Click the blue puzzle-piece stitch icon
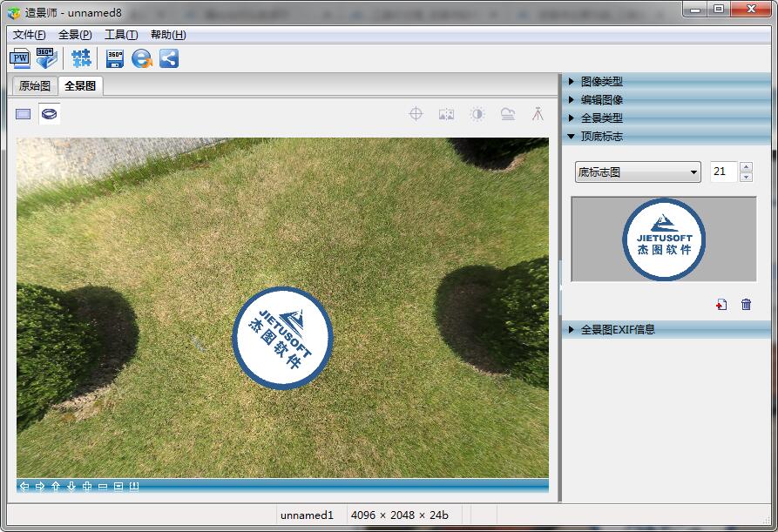The image size is (778, 532). pyautogui.click(x=81, y=58)
